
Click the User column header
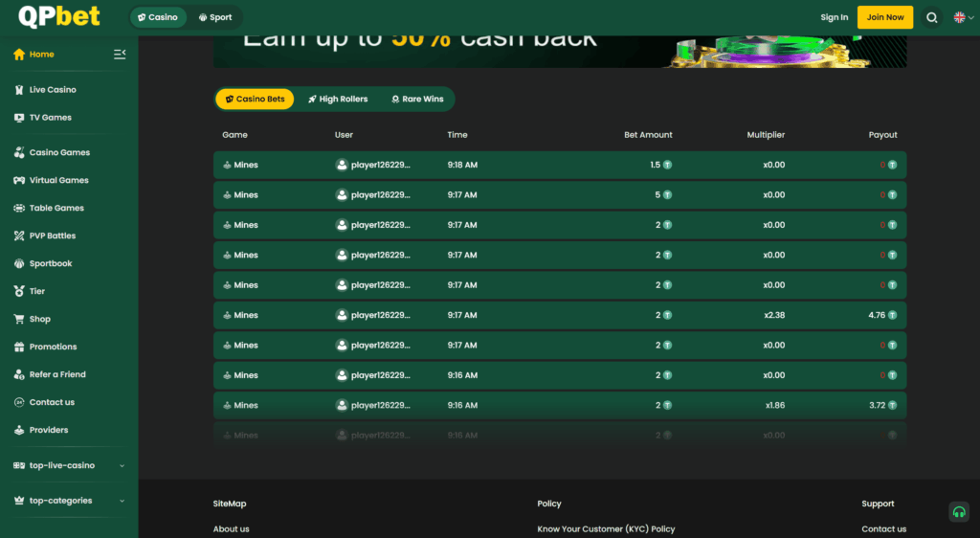(344, 135)
